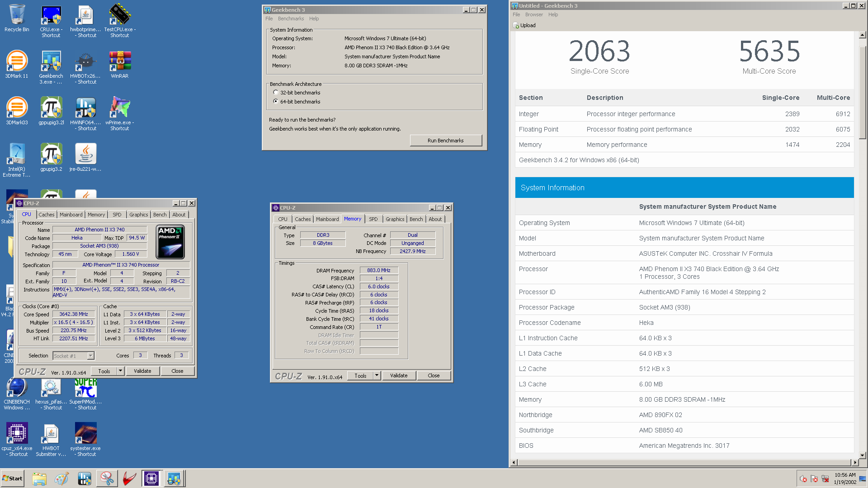Image resolution: width=868 pixels, height=488 pixels.
Task: Click the Run Benchmarks button
Action: click(x=445, y=141)
